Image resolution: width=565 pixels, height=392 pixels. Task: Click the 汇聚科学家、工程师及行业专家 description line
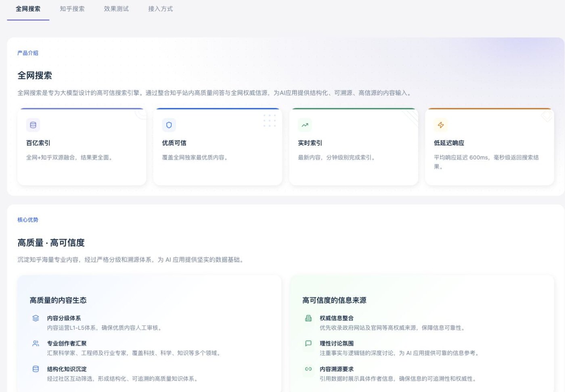(135, 353)
